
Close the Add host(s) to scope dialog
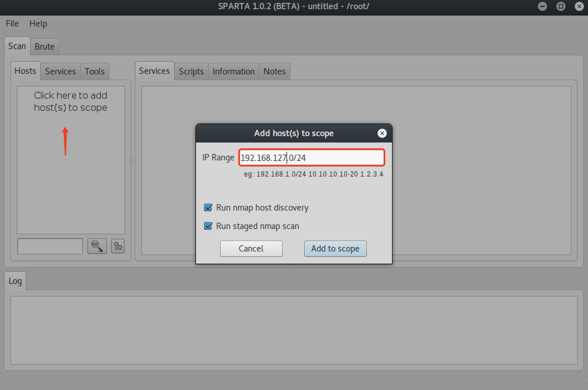(382, 133)
